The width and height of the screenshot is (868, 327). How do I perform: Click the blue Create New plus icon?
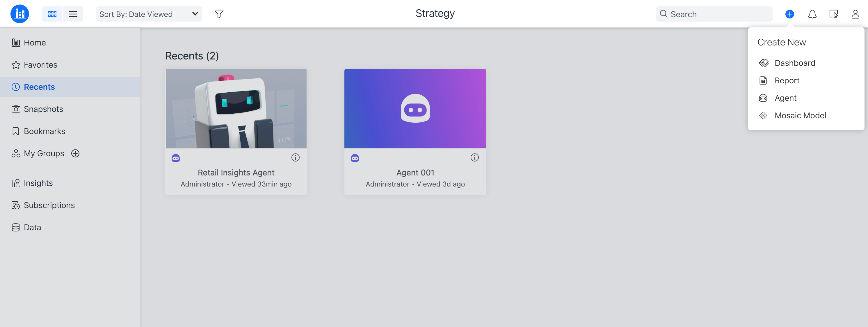[x=789, y=14]
